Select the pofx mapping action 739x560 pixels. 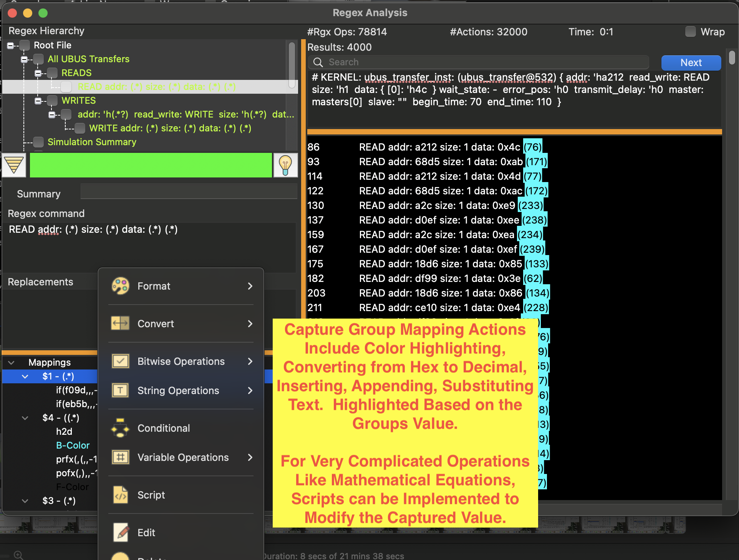coord(76,473)
